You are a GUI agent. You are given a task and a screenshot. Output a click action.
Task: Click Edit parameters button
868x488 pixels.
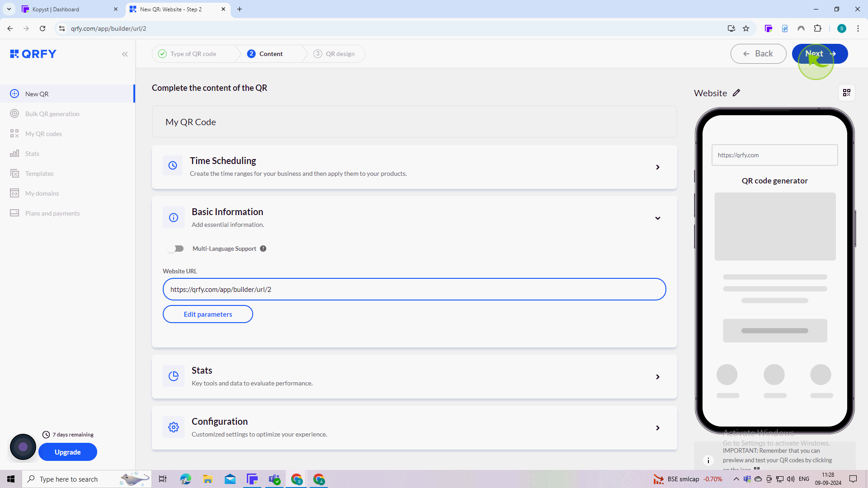[208, 314]
